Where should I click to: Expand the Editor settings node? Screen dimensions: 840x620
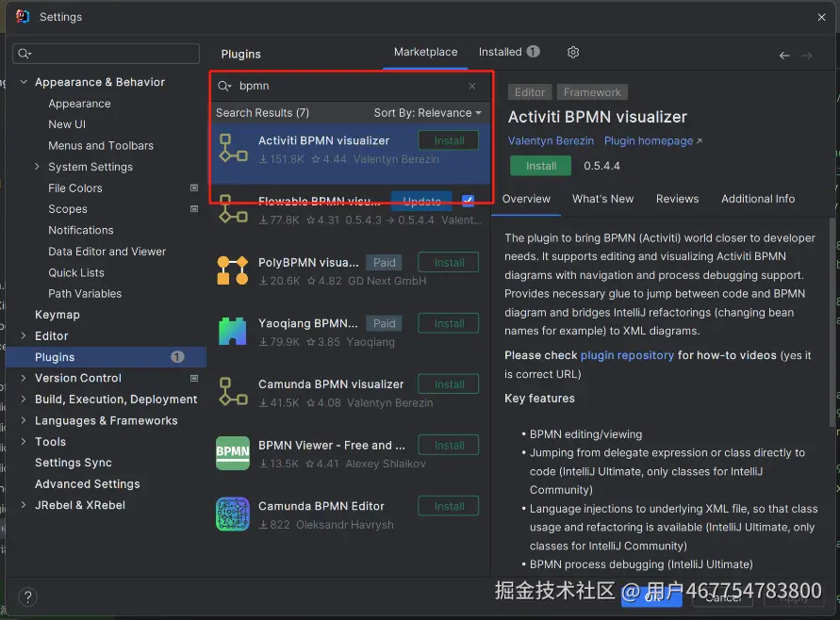point(24,335)
